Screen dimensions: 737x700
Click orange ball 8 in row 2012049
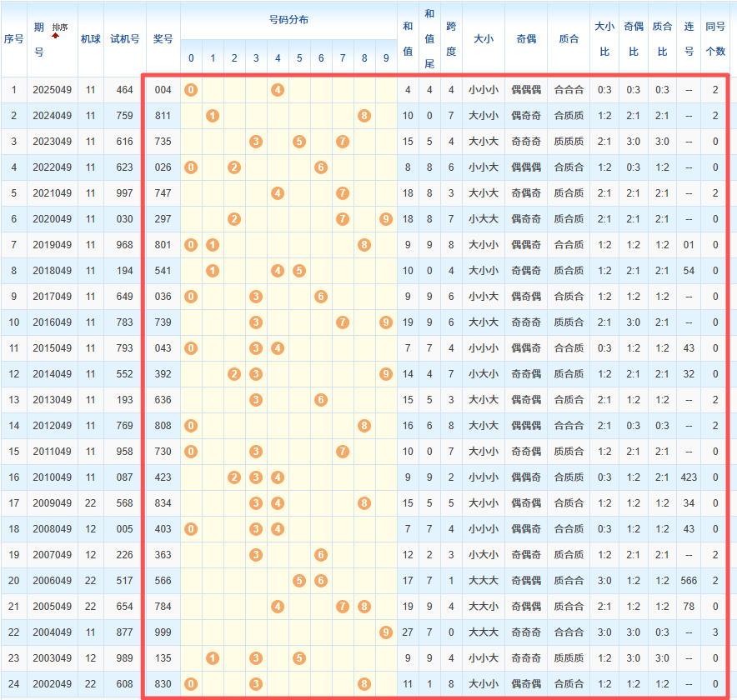point(364,426)
